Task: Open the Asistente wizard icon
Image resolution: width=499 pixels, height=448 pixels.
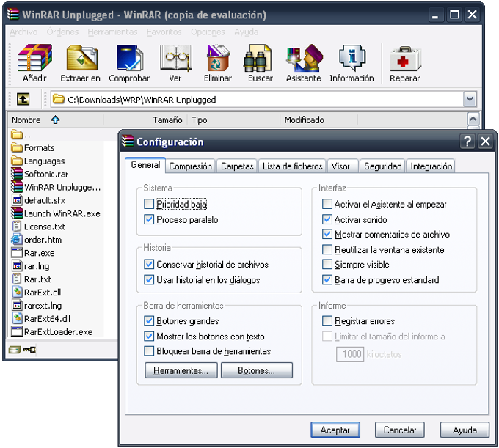Action: [x=305, y=58]
